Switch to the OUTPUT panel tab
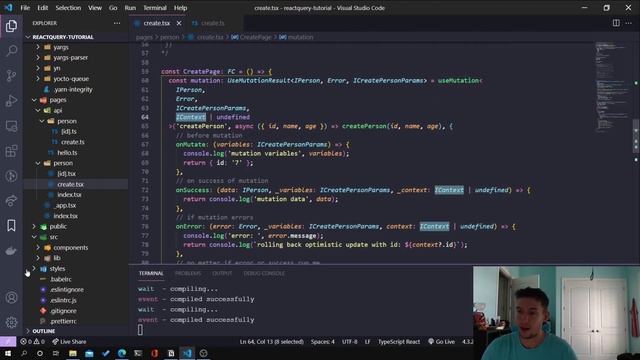This screenshot has width=640, height=360. pos(222,273)
